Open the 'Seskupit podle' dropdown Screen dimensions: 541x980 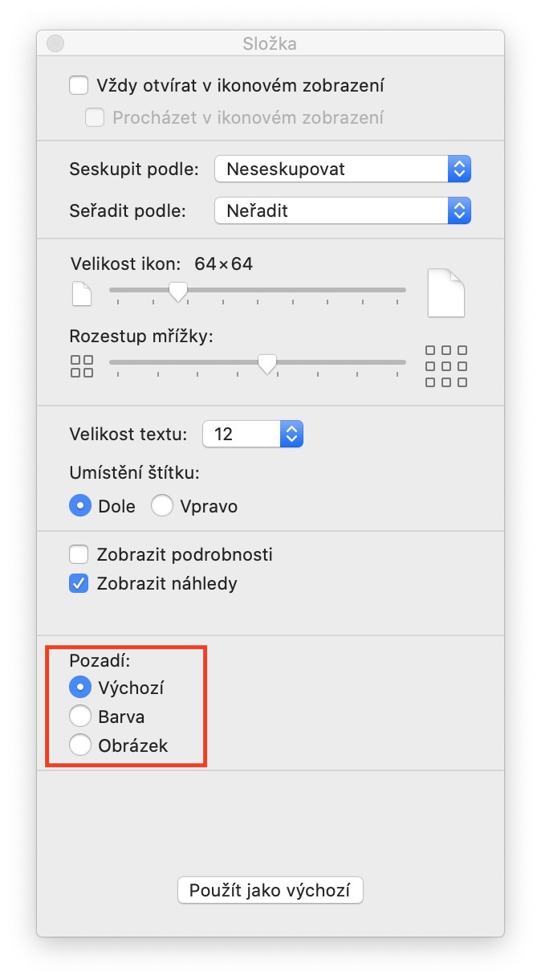343,169
